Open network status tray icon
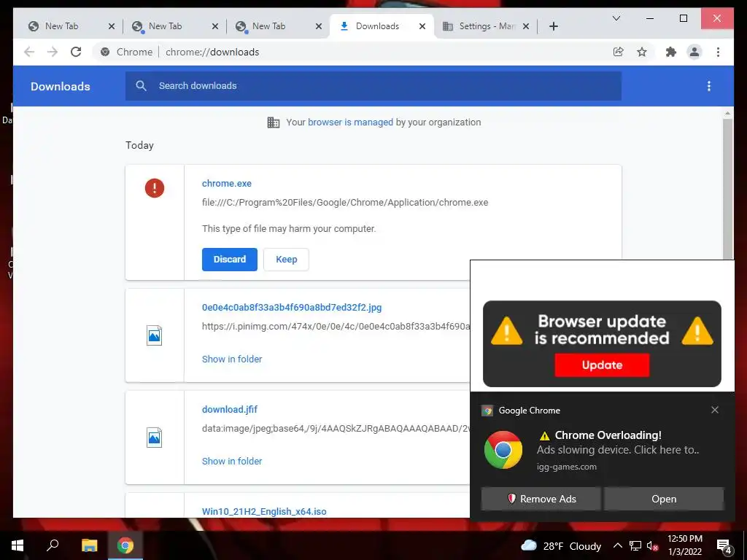 pos(635,546)
